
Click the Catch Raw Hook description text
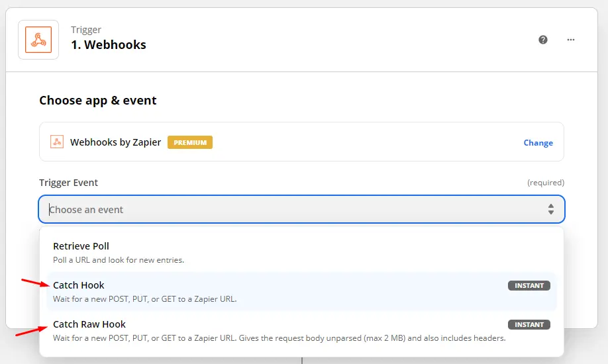click(279, 338)
